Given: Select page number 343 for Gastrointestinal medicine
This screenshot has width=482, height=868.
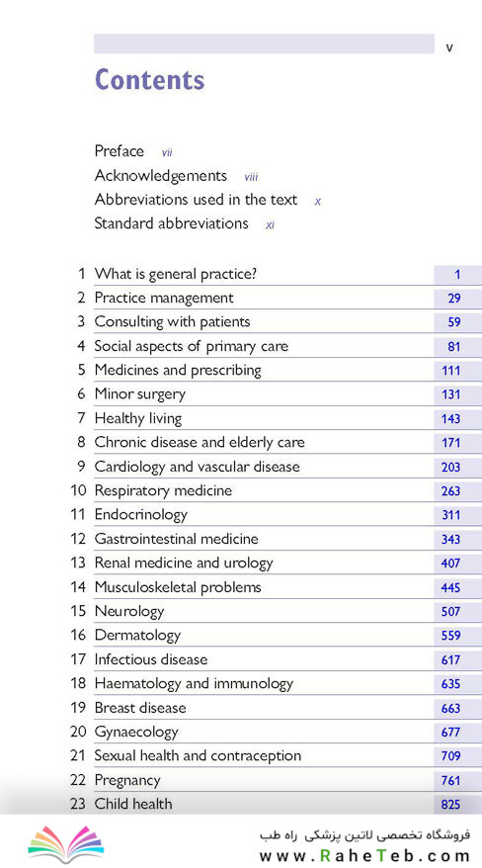Looking at the screenshot, I should [451, 539].
